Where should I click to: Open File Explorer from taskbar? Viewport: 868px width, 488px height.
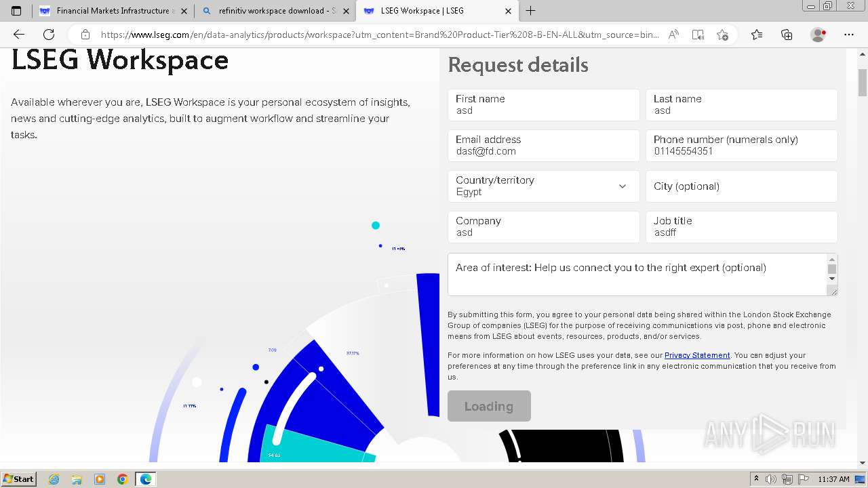[77, 479]
